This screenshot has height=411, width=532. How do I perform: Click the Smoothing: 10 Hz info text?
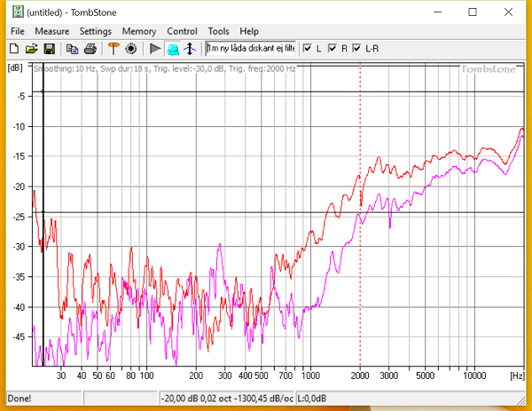point(65,68)
